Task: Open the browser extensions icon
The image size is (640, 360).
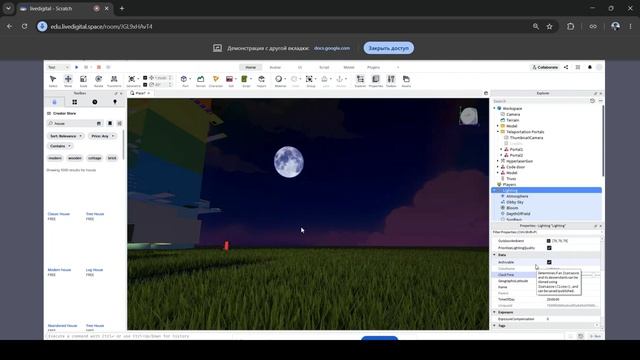Action: [x=571, y=27]
